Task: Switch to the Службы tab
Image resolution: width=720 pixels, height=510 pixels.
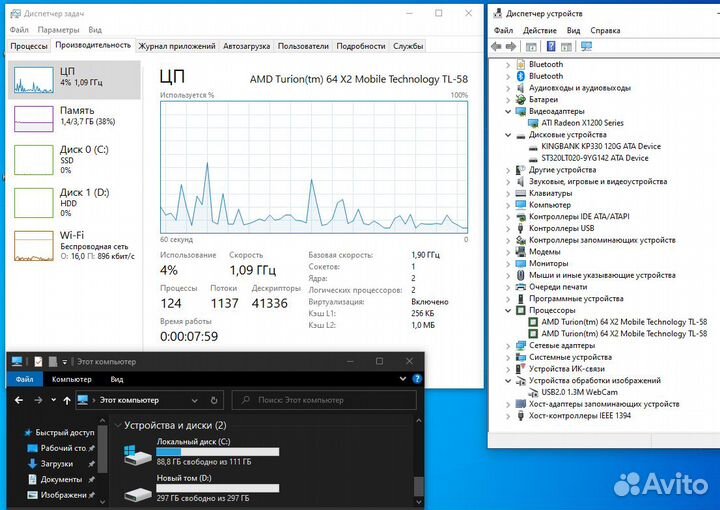Action: (407, 46)
